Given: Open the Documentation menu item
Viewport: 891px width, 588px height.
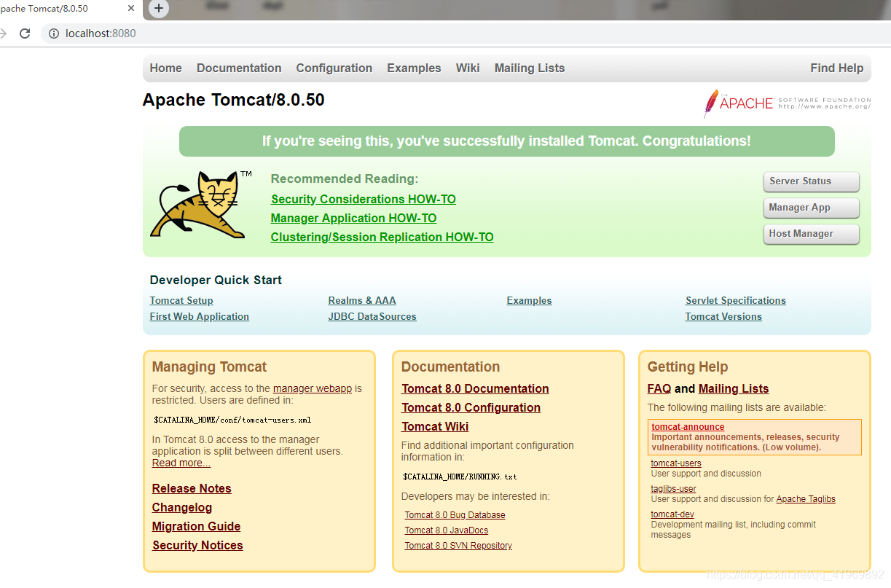Looking at the screenshot, I should pos(239,68).
